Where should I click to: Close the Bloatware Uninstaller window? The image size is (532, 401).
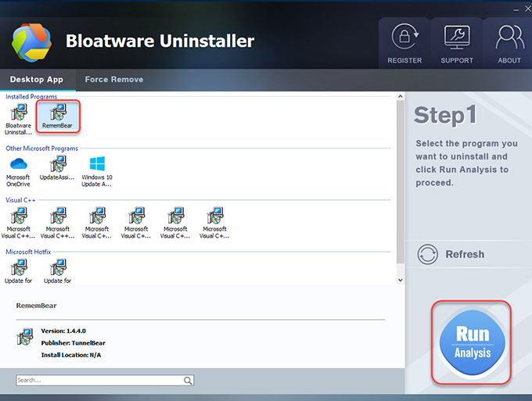point(528,9)
